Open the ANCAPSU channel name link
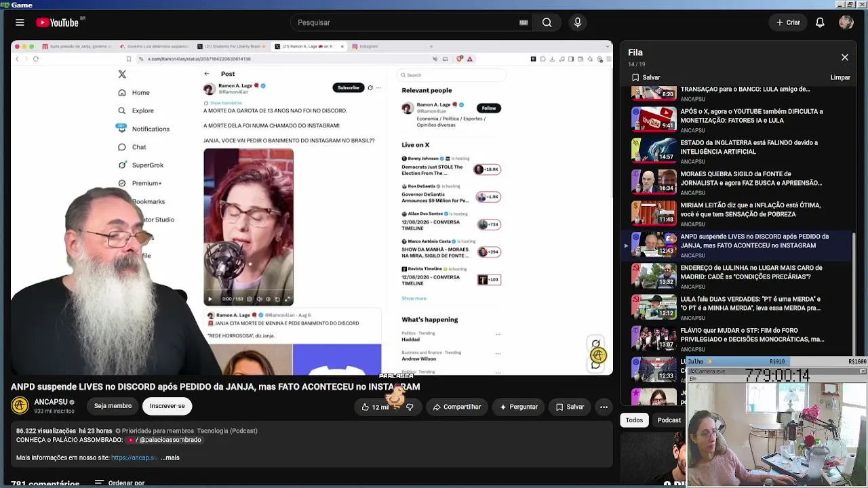Image resolution: width=868 pixels, height=488 pixels. 51,402
